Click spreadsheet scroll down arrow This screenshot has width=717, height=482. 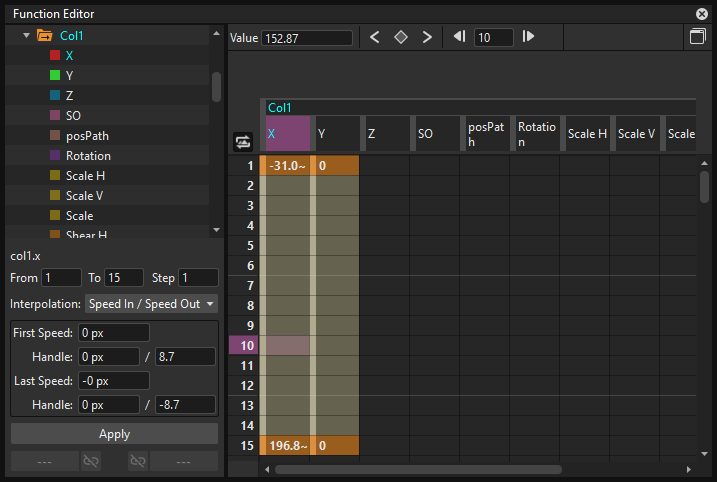tap(704, 454)
